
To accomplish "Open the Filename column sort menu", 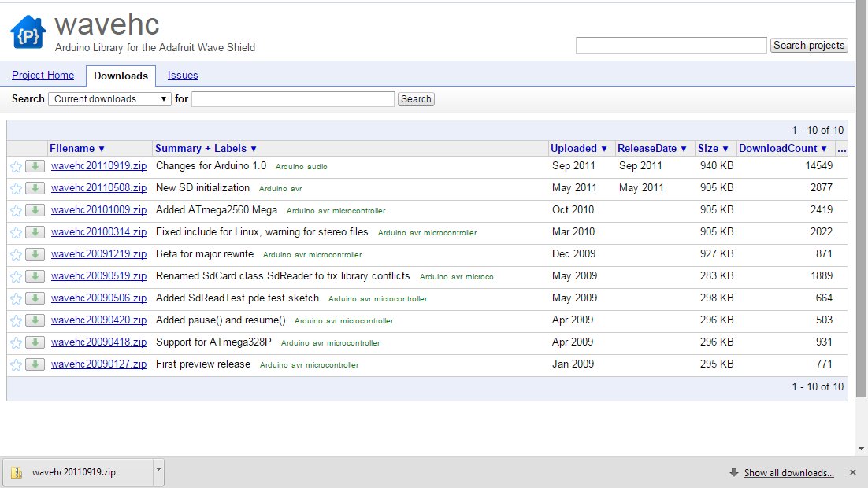I will (x=77, y=148).
